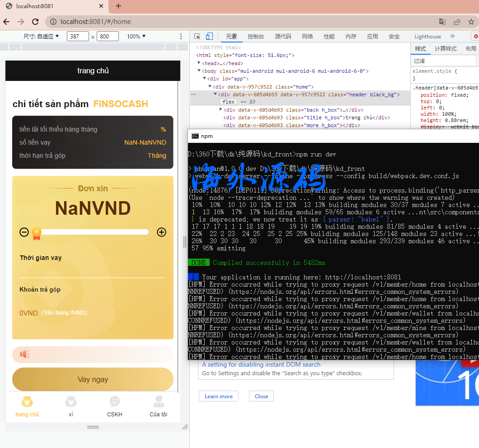Switch to the 网络 Network tab
The width and height of the screenshot is (479, 448).
(x=307, y=37)
